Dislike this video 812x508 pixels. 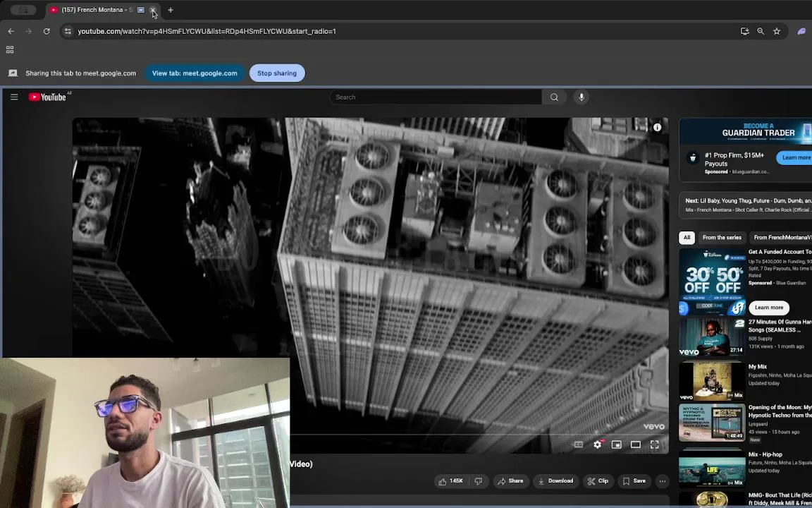[x=479, y=481]
